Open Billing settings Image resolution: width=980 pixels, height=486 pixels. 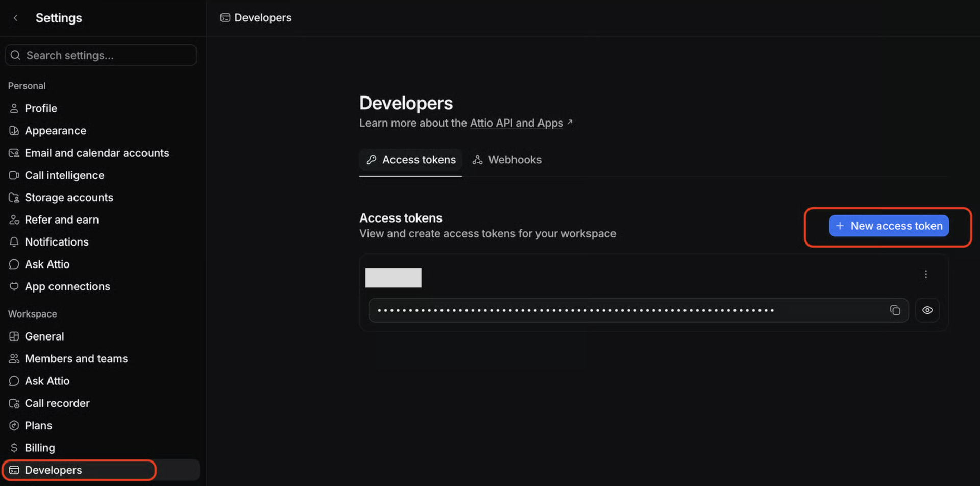40,448
